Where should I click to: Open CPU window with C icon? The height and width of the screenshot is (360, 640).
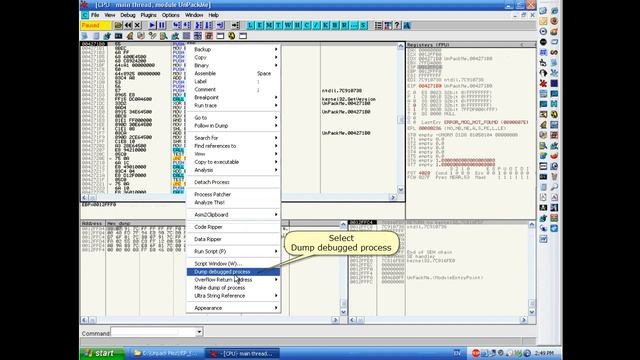[x=307, y=25]
